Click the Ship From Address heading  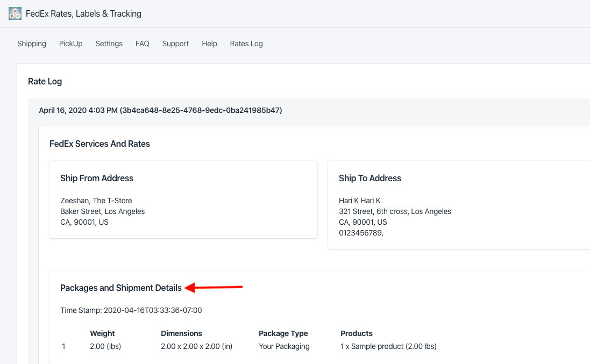pyautogui.click(x=97, y=179)
